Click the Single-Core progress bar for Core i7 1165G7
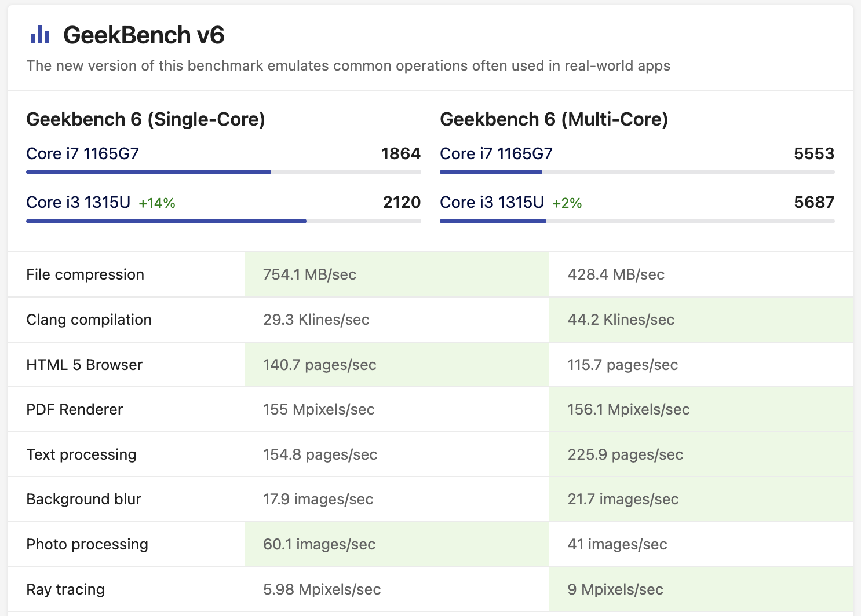This screenshot has height=616, width=861. 224,172
